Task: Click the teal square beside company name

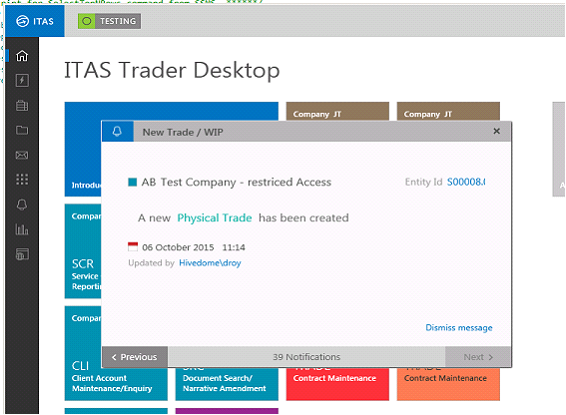Action: tap(132, 182)
